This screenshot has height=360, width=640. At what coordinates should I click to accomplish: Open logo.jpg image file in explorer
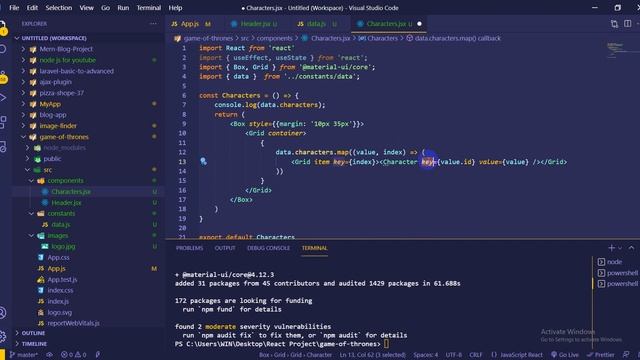coord(63,247)
